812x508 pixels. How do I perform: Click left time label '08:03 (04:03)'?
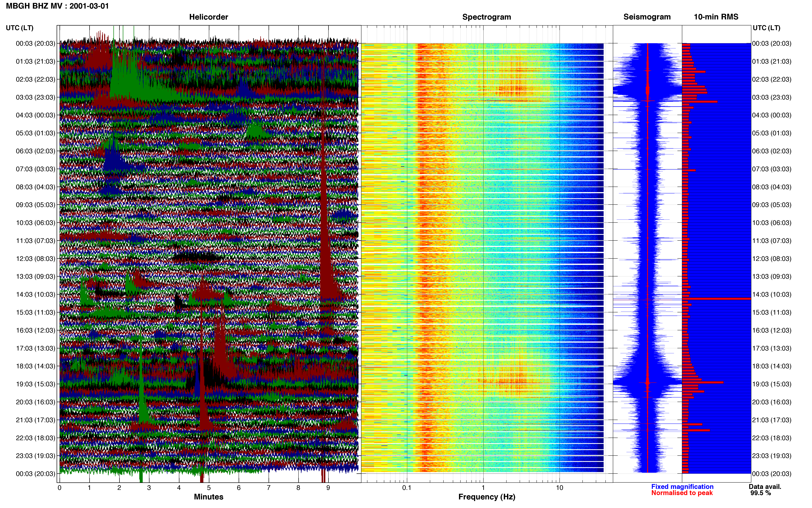tap(35, 187)
